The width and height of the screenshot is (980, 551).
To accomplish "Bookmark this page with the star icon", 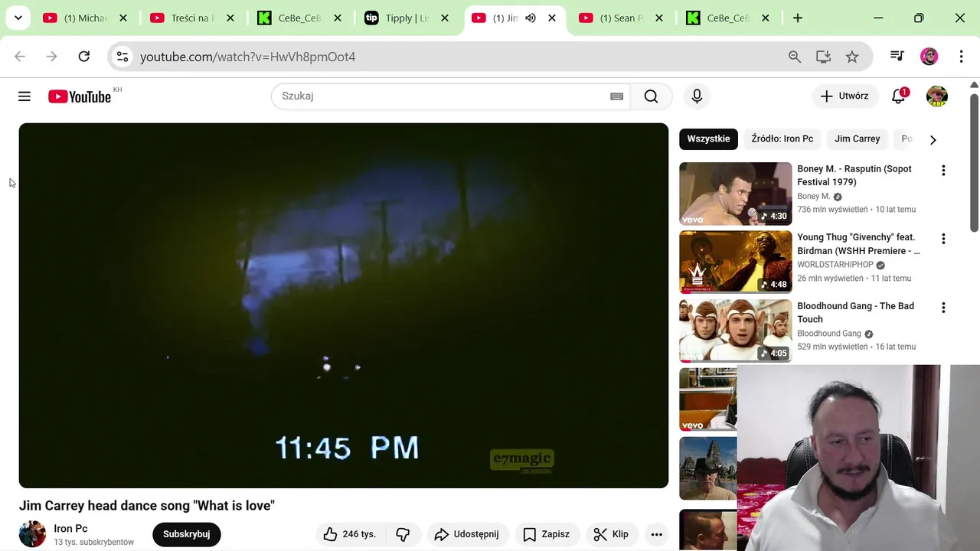I will click(x=852, y=57).
